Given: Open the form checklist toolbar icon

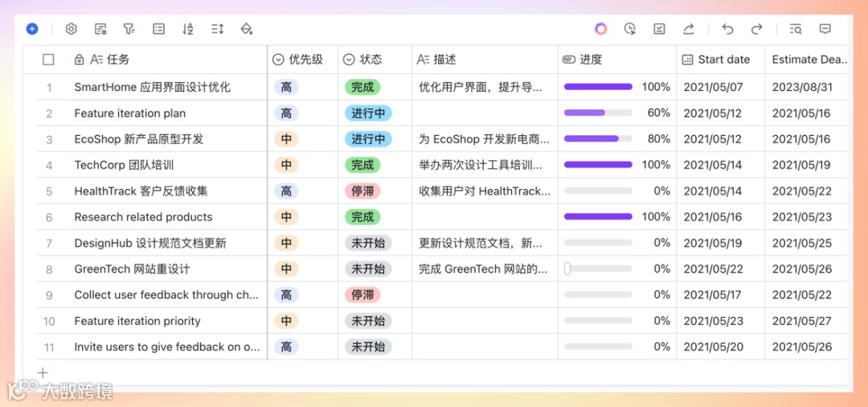Looking at the screenshot, I should pos(659,29).
